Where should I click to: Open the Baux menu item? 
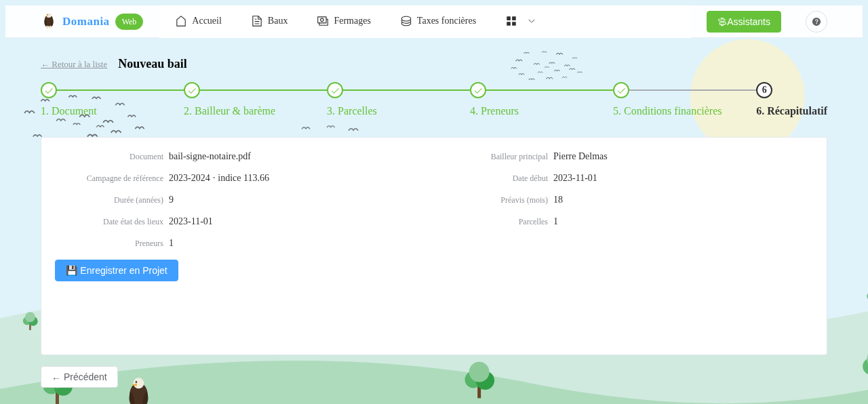(x=270, y=21)
